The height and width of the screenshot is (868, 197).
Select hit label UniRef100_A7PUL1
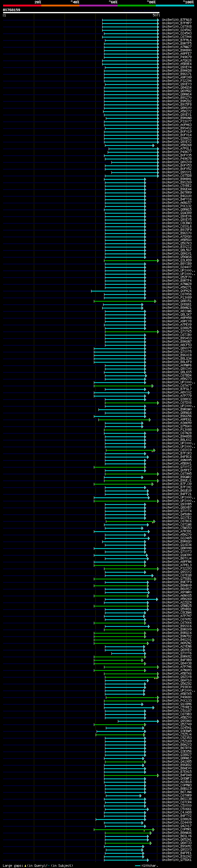pos(177,149)
